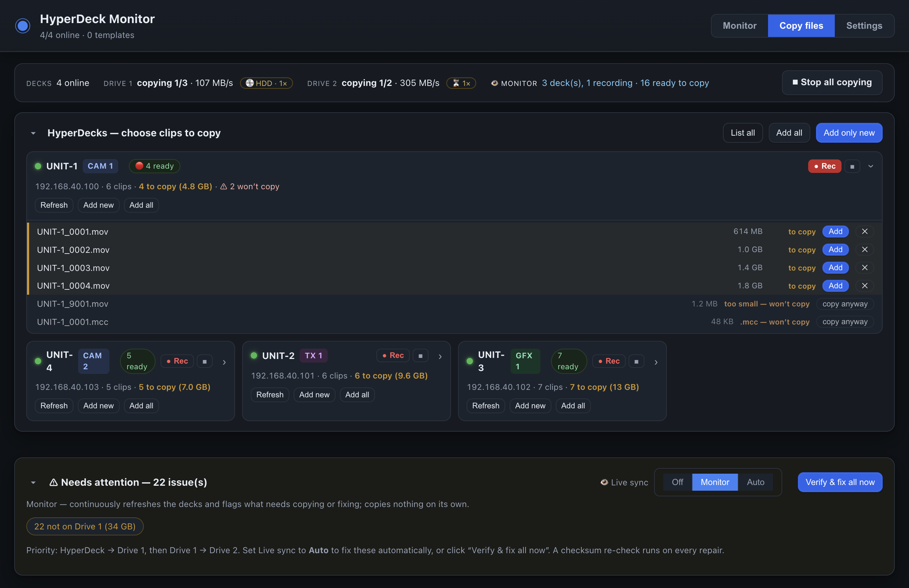Collapse the Needs attention section
The width and height of the screenshot is (909, 588).
[33, 483]
